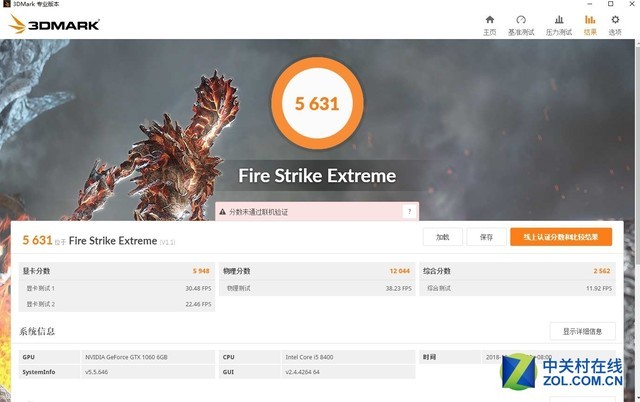Click the 38.23 FPS physics test value
The height and width of the screenshot is (402, 640).
(399, 289)
